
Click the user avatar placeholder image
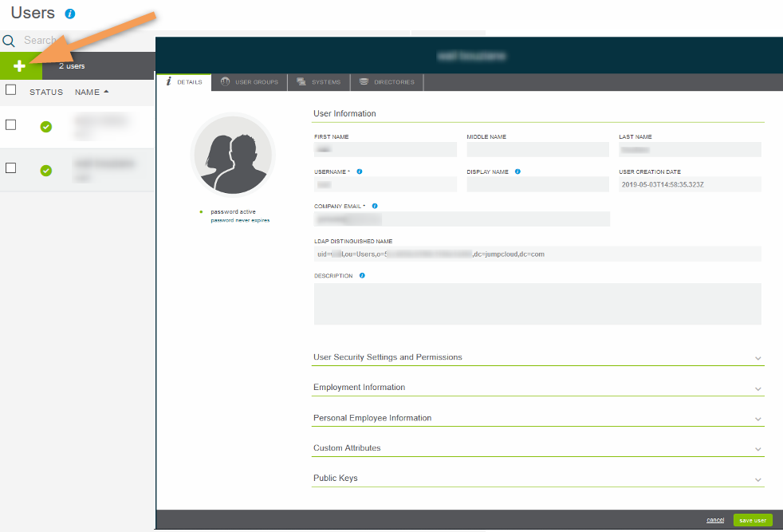(x=233, y=154)
